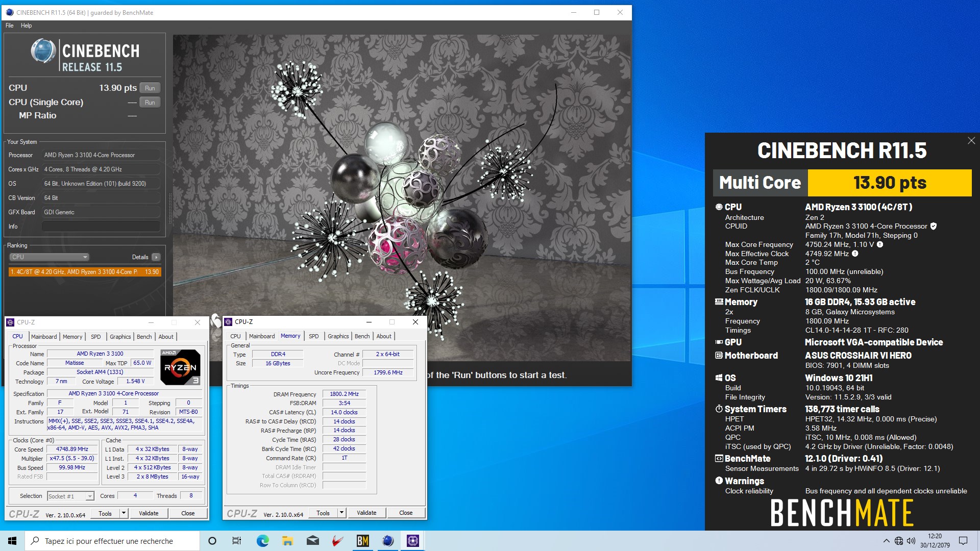Select the 4C/8T ranking entry
980x551 pixels.
85,272
